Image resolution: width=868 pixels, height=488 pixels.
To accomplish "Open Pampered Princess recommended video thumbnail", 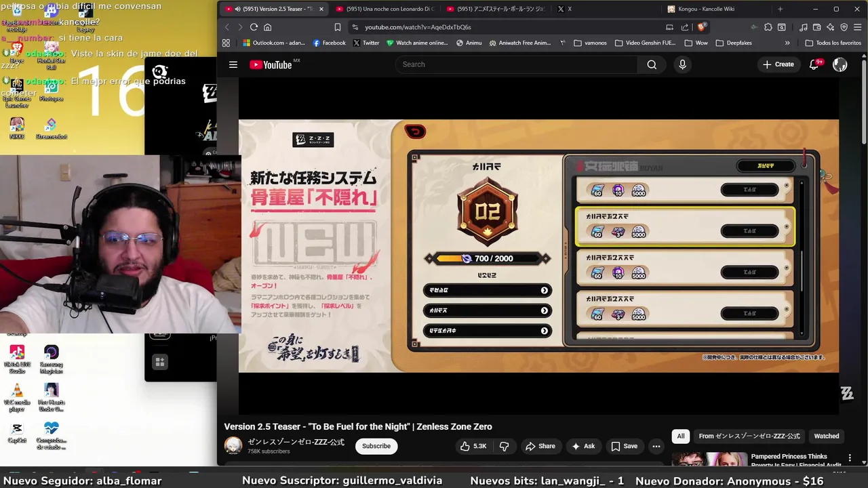I will (x=709, y=459).
